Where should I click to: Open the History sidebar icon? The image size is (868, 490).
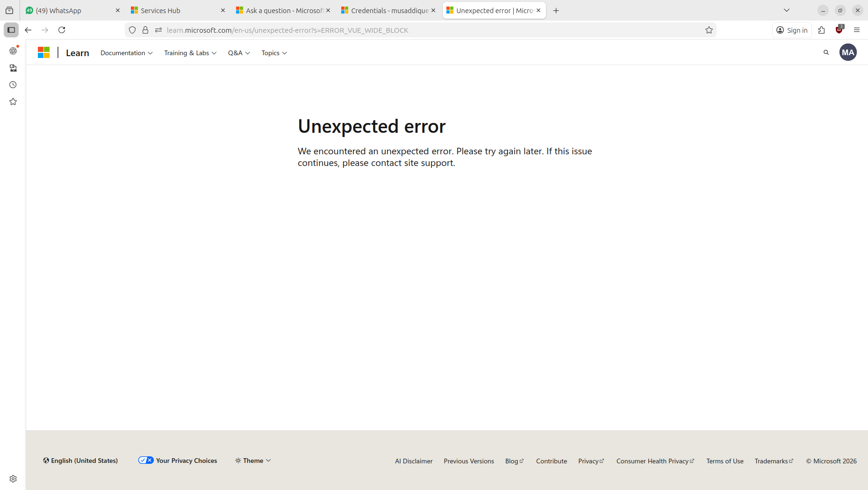click(13, 85)
